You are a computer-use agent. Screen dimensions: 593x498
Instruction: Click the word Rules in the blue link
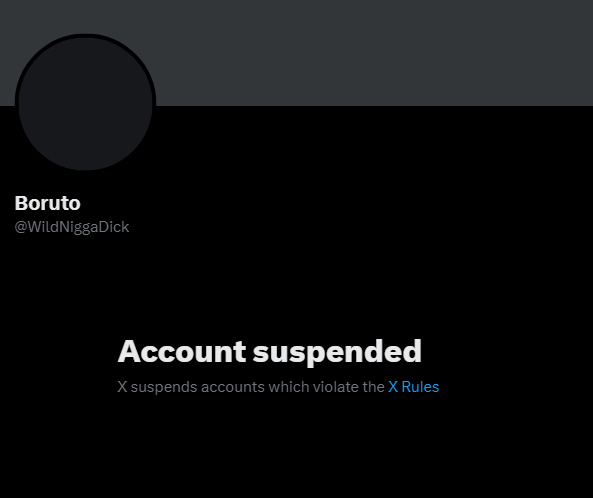click(420, 387)
